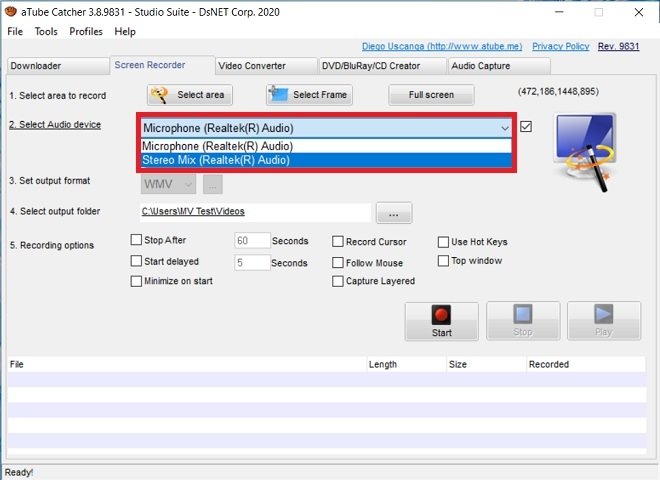This screenshot has height=480, width=660.
Task: Toggle the audio device enable checkbox
Action: 526,127
